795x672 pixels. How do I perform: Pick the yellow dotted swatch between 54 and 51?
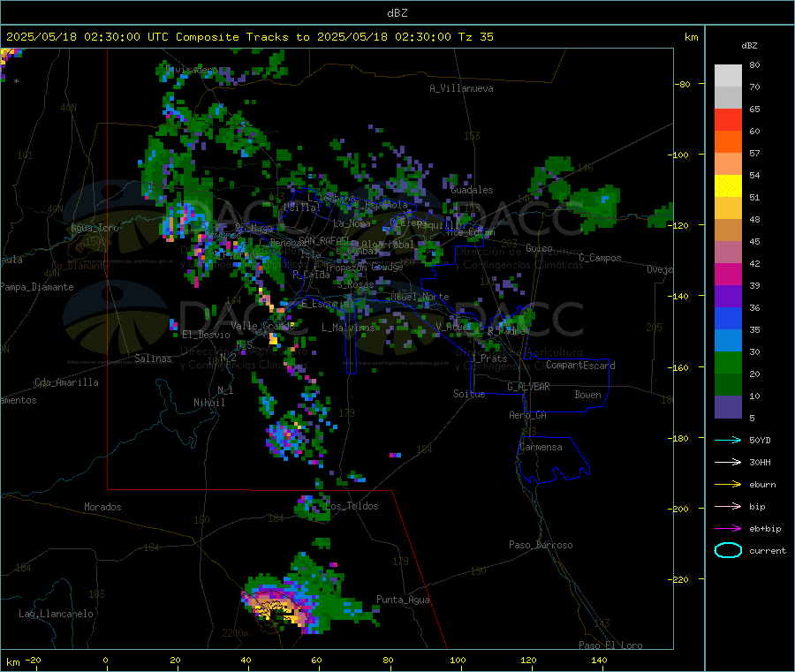point(728,186)
